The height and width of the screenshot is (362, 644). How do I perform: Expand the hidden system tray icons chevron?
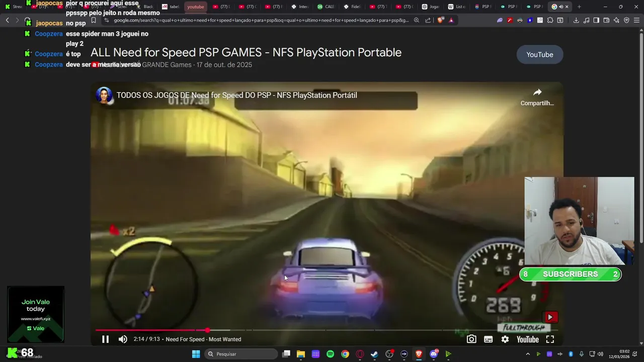[528, 354]
